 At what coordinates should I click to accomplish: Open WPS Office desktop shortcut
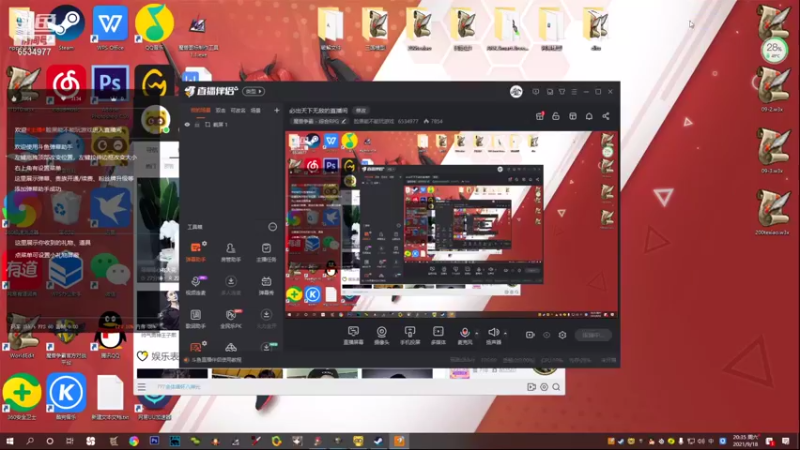coord(110,28)
